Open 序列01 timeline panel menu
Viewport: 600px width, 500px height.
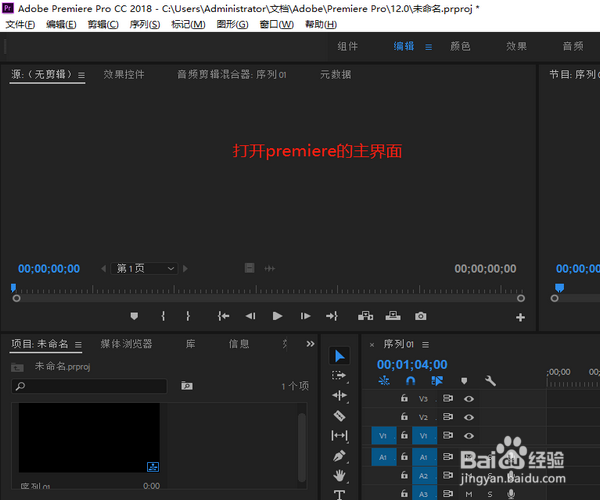pyautogui.click(x=426, y=345)
